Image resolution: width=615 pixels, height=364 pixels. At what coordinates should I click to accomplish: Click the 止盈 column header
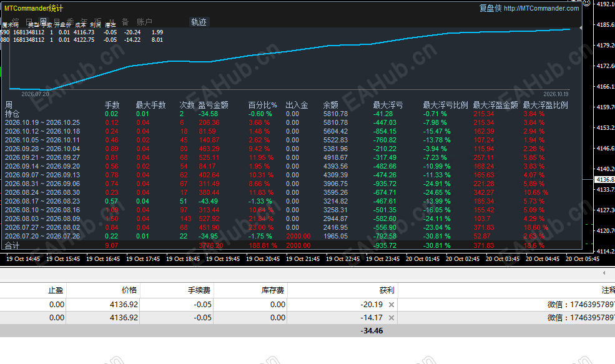click(56, 290)
